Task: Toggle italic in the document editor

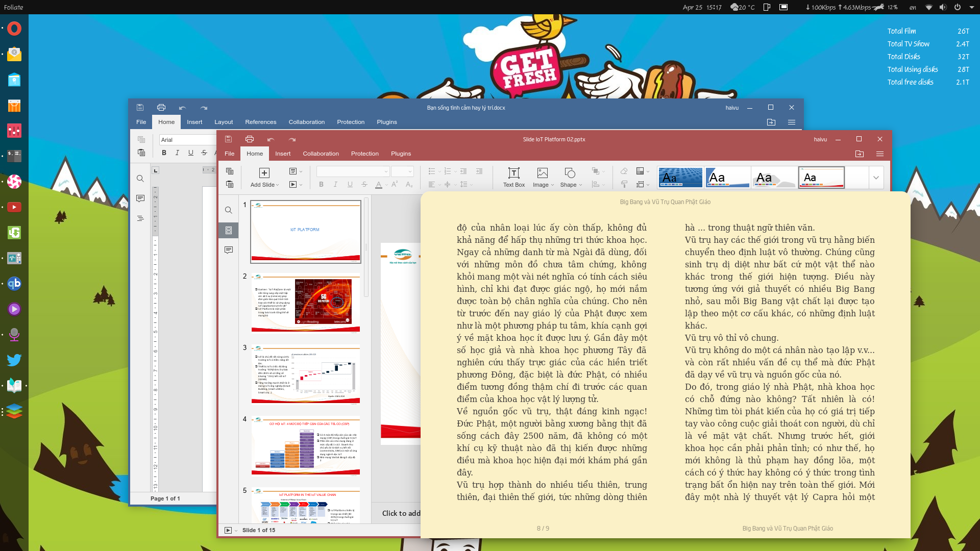Action: 177,153
